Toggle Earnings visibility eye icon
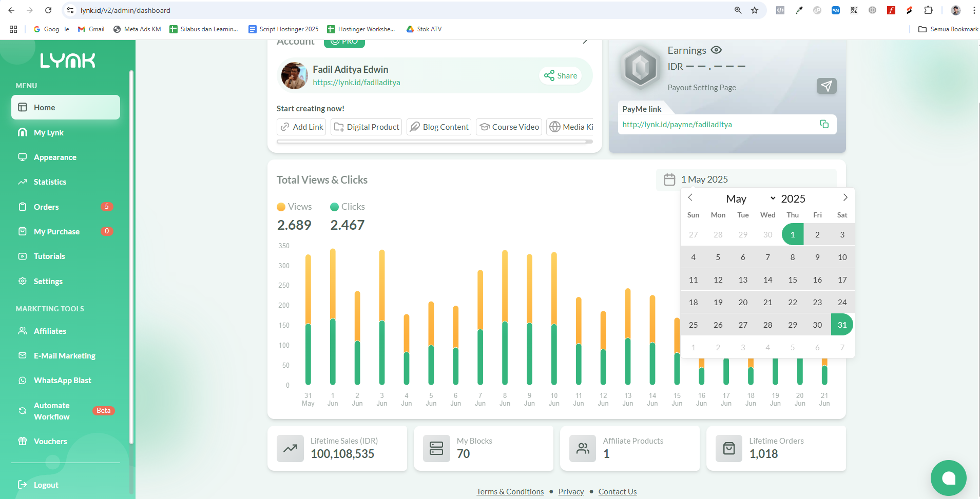The width and height of the screenshot is (980, 499). click(x=716, y=50)
